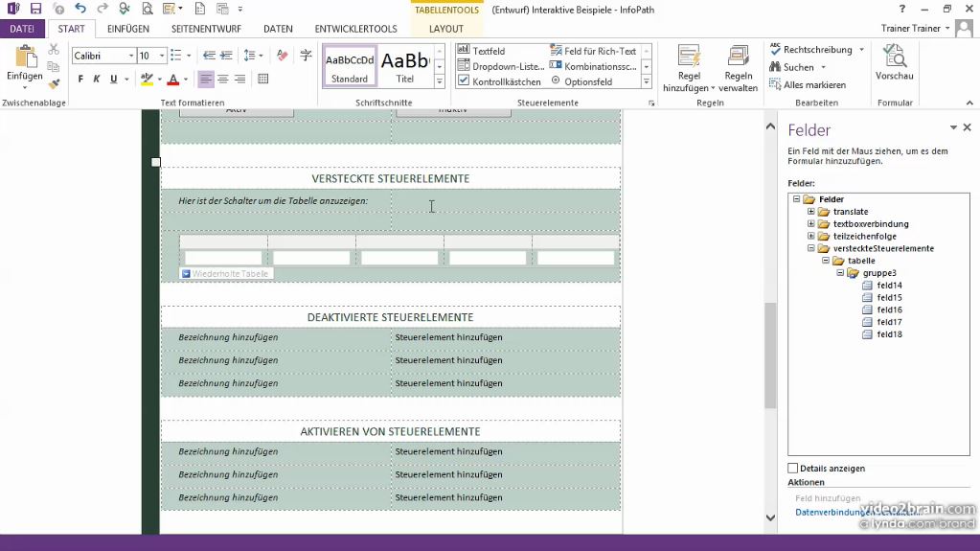Click the Wiederholte Tabelle label
980x551 pixels.
(x=226, y=273)
